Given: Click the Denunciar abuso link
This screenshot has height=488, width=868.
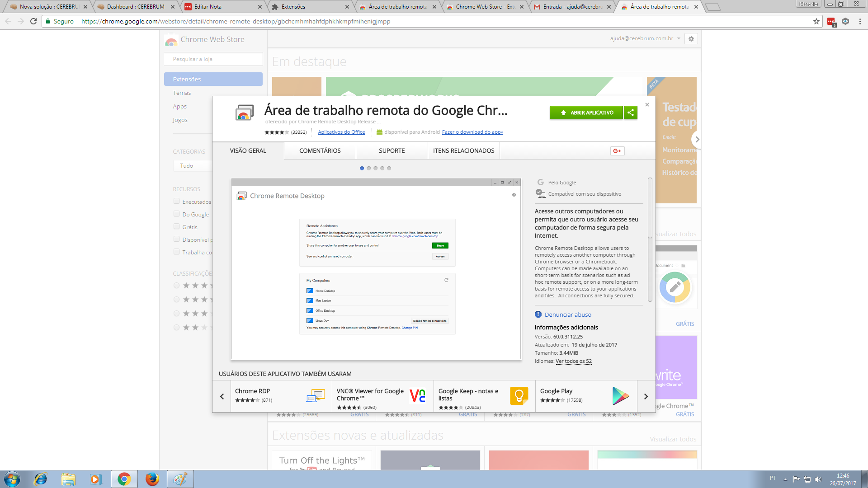Looking at the screenshot, I should click(x=568, y=314).
